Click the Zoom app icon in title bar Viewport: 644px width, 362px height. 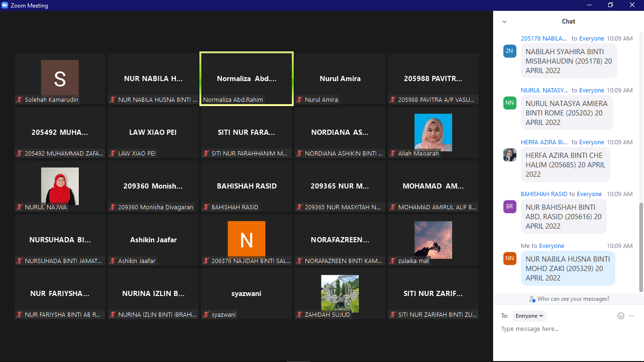5,5
